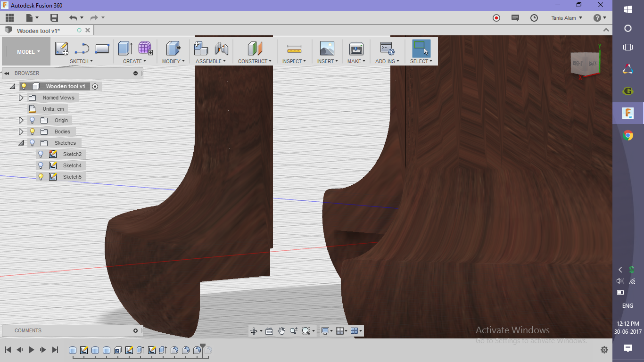The height and width of the screenshot is (362, 644).
Task: Open the MODIFY menu
Action: pos(173,61)
